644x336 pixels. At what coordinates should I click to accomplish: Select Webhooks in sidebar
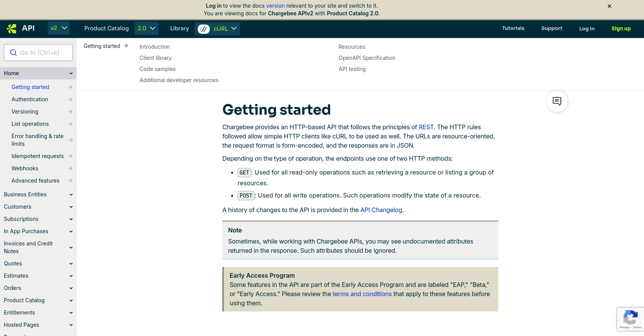click(x=25, y=168)
